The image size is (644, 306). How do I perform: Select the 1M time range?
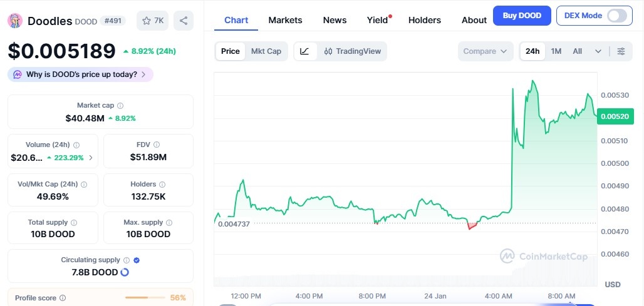[x=556, y=51]
